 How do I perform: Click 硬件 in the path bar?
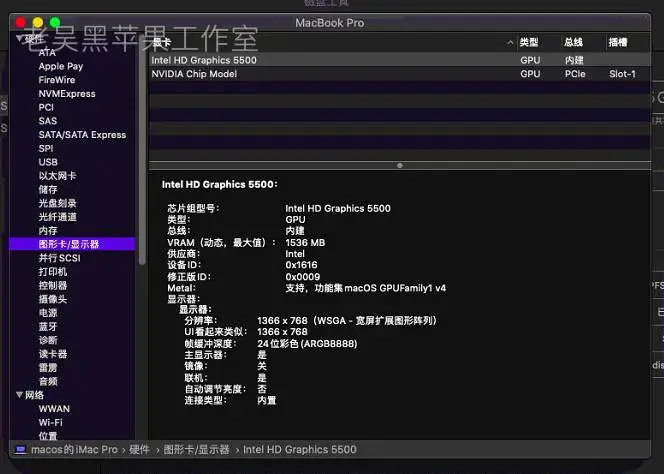[x=139, y=449]
